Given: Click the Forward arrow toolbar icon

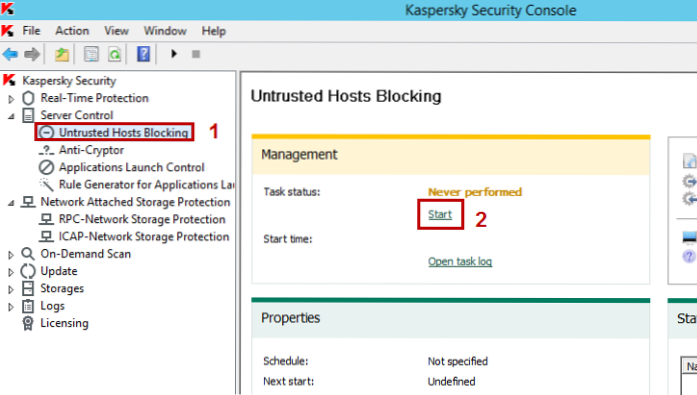Looking at the screenshot, I should pos(32,54).
